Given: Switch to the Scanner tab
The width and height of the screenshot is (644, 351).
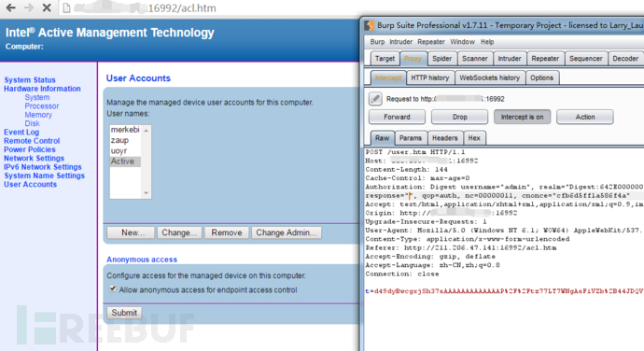Looking at the screenshot, I should (475, 59).
